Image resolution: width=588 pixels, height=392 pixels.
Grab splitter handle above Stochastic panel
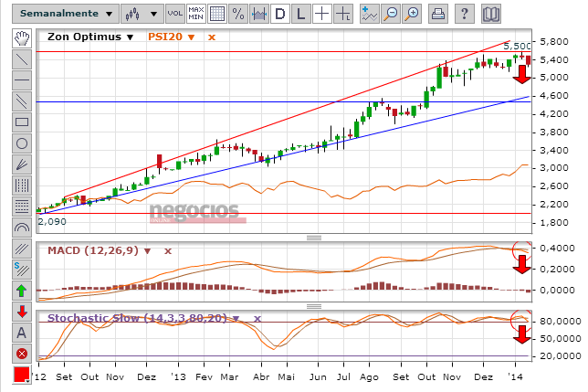(314, 306)
